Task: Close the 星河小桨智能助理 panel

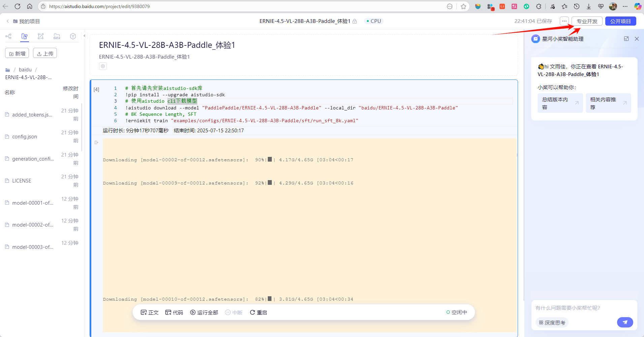Action: [x=637, y=39]
